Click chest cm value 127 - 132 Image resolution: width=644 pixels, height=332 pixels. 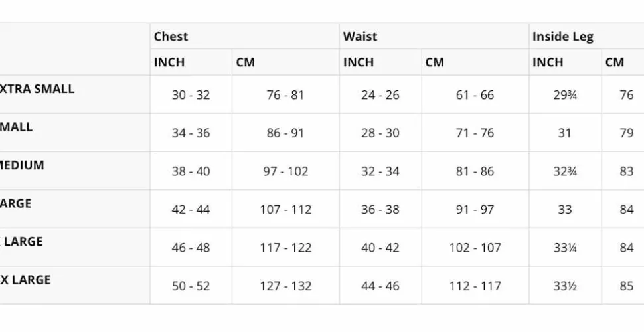click(x=285, y=286)
